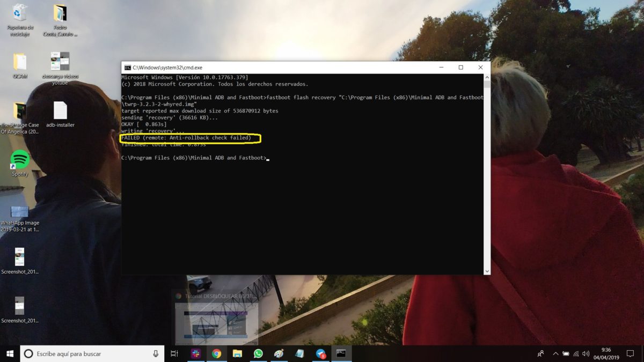
Task: Open the Action Center notifications icon
Action: [629, 354]
